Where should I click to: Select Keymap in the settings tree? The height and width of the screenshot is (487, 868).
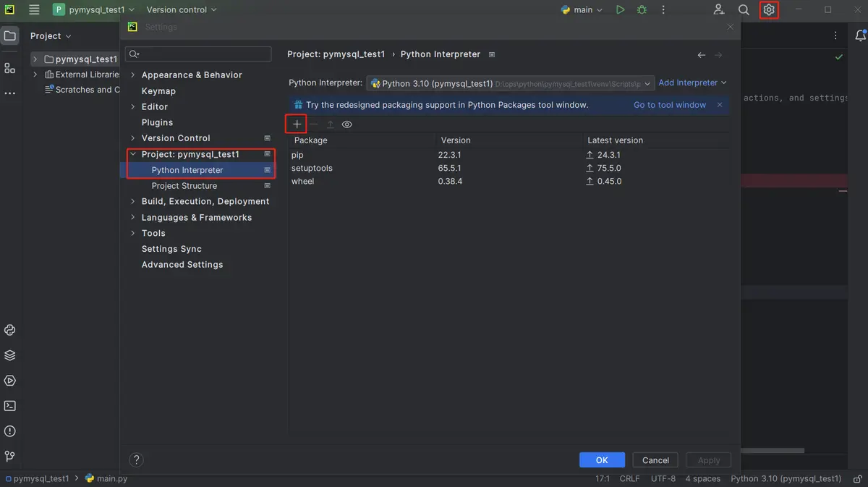coord(158,91)
